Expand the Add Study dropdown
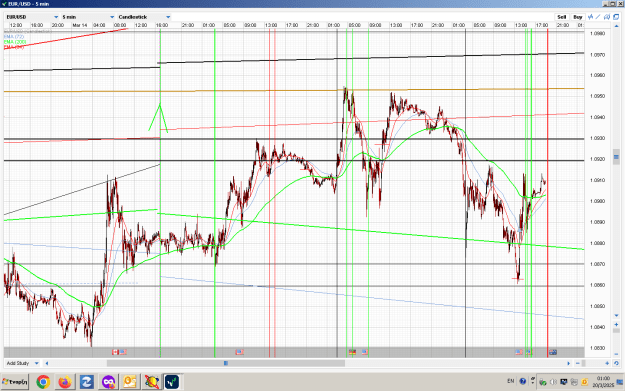 pyautogui.click(x=23, y=363)
